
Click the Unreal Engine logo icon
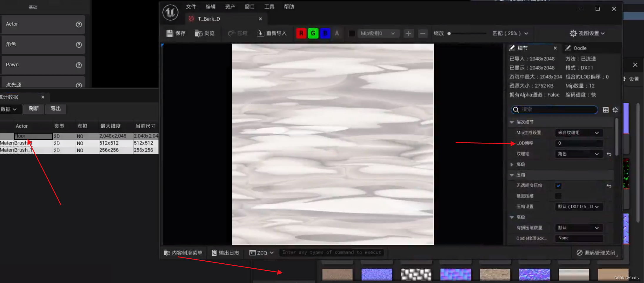coord(171,12)
